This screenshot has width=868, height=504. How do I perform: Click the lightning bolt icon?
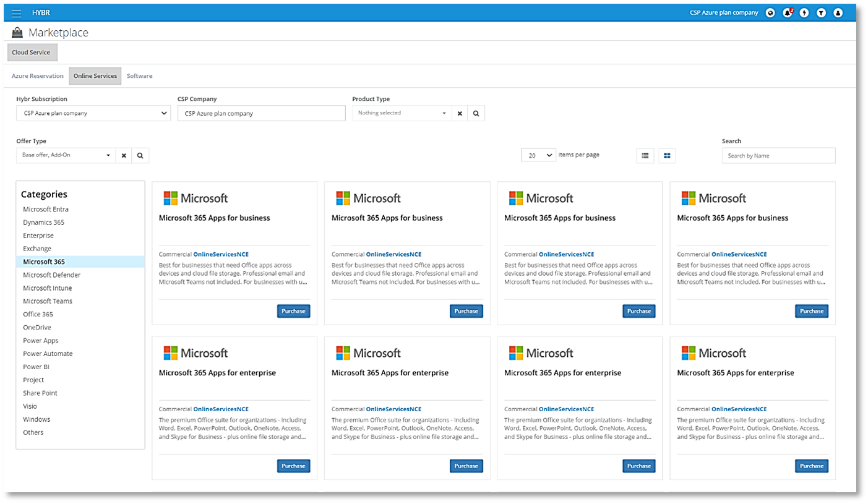coord(804,12)
